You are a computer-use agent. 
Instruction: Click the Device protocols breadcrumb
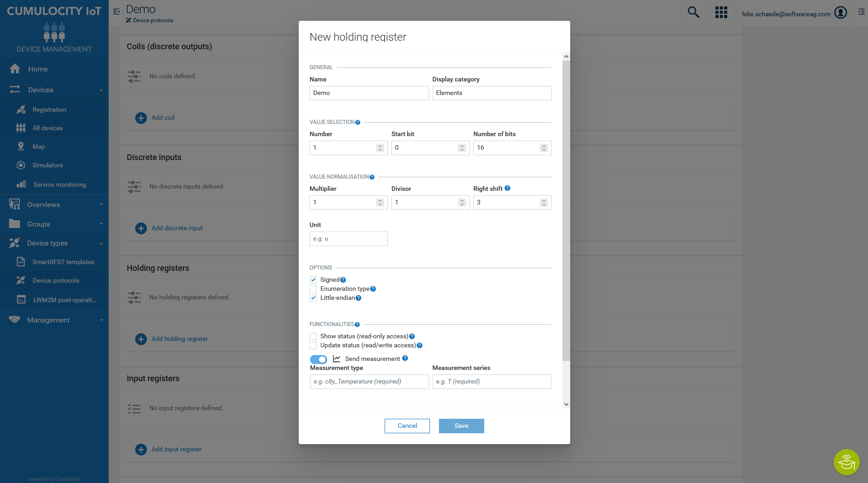pyautogui.click(x=153, y=20)
